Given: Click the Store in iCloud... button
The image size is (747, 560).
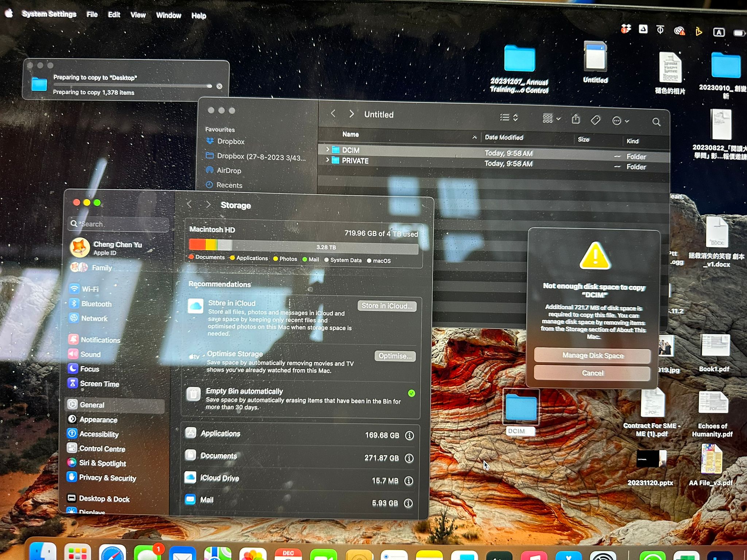Looking at the screenshot, I should coord(387,306).
